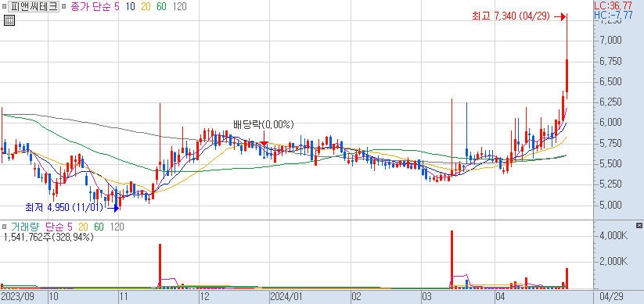Click the 5,750 price axis label

coord(610,143)
